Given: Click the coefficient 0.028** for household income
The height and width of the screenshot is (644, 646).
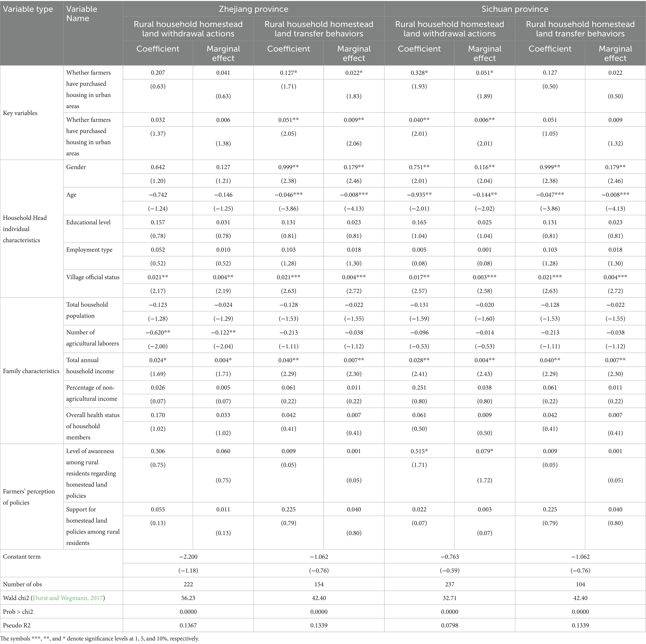Looking at the screenshot, I should coord(419,360).
